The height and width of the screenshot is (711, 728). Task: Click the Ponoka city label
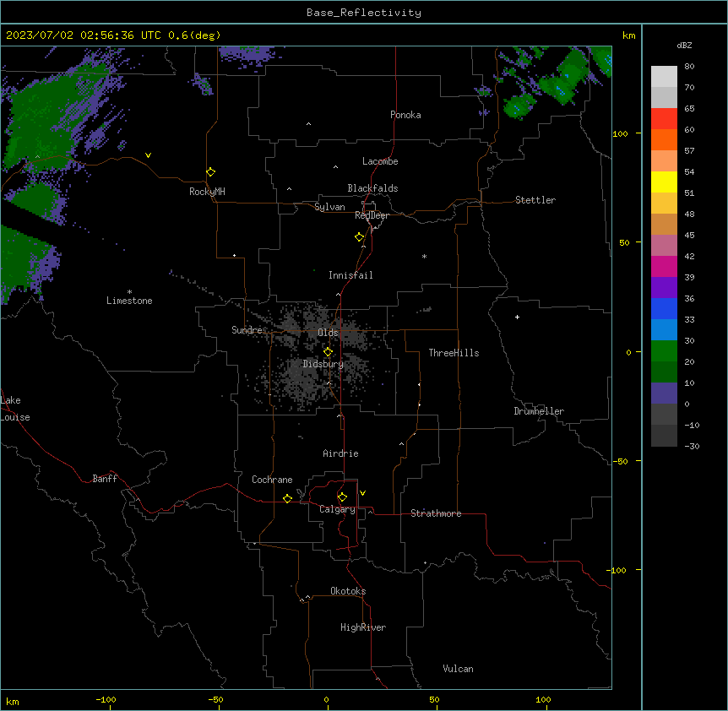(405, 115)
